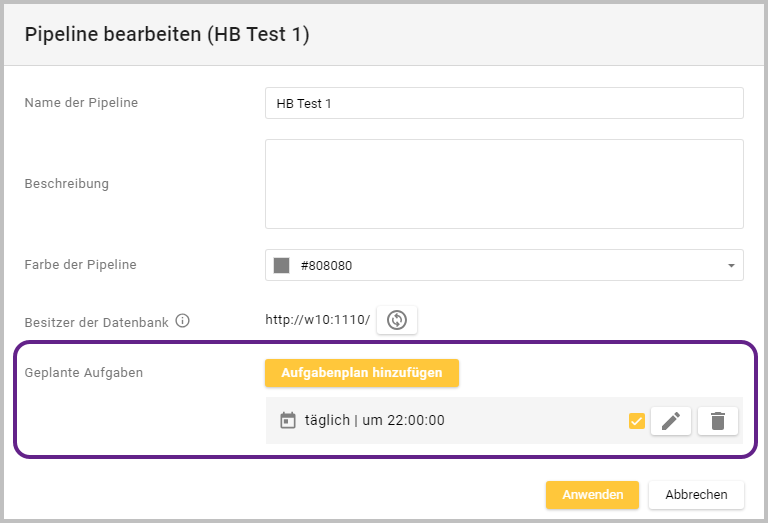Image resolution: width=768 pixels, height=523 pixels.
Task: Expand the pipeline color dropdown arrow
Action: pyautogui.click(x=731, y=266)
